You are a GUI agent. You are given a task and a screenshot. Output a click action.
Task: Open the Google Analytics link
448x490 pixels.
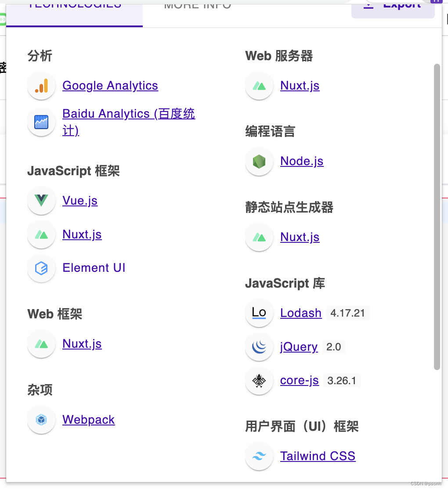pyautogui.click(x=110, y=86)
